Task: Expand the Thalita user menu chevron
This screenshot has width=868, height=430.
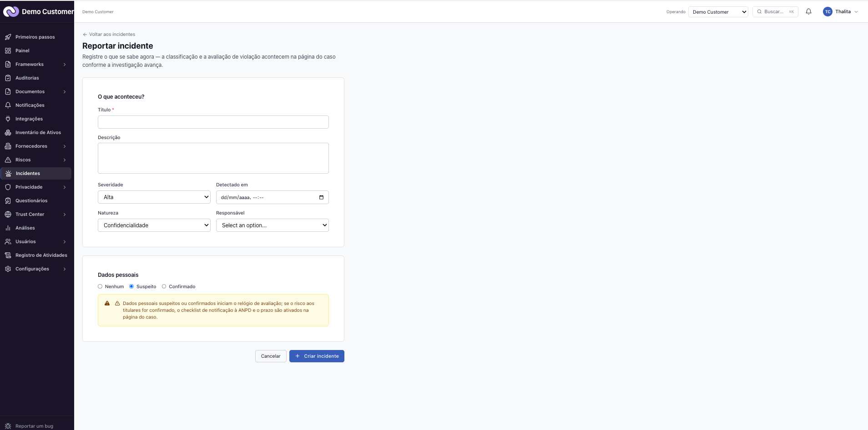Action: pos(856,12)
